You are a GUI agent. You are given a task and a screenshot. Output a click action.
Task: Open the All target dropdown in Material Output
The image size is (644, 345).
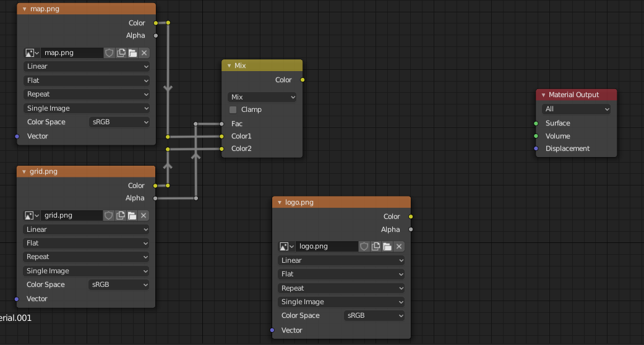pos(576,109)
